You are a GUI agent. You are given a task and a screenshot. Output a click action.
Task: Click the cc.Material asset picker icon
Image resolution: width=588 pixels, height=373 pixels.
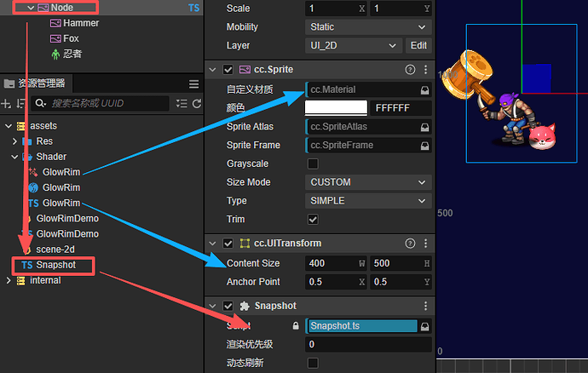424,90
